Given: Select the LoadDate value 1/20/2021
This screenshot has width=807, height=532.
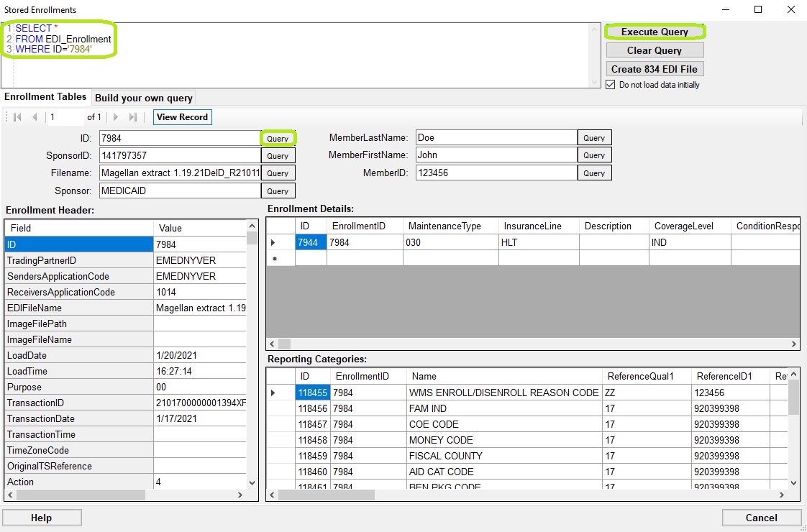Looking at the screenshot, I should click(200, 356).
